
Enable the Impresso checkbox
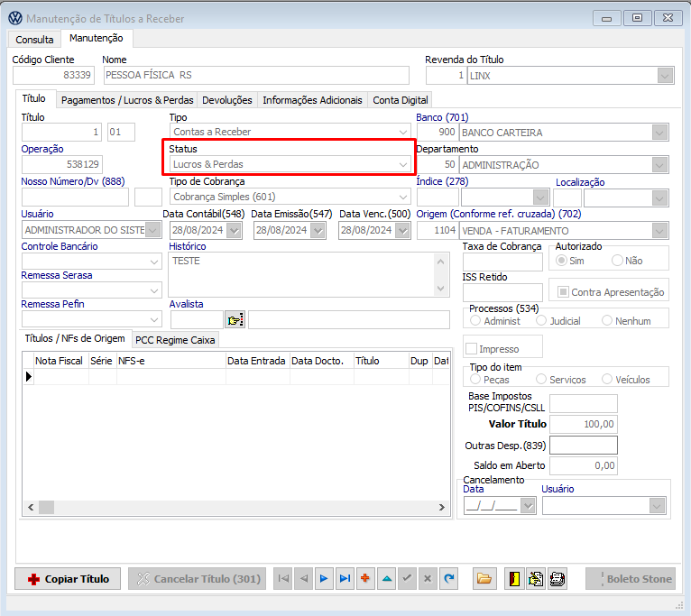(x=471, y=349)
